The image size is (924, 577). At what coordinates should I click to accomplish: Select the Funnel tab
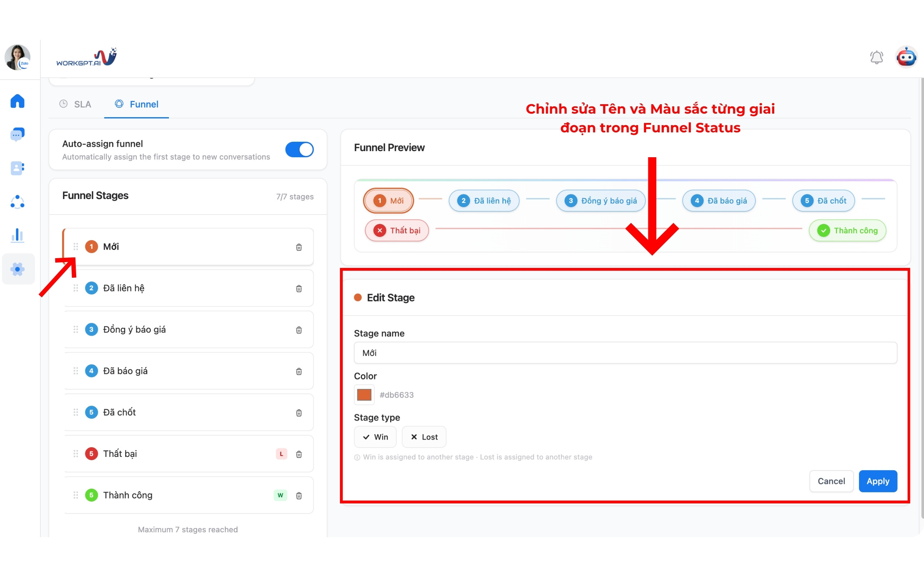pyautogui.click(x=137, y=104)
